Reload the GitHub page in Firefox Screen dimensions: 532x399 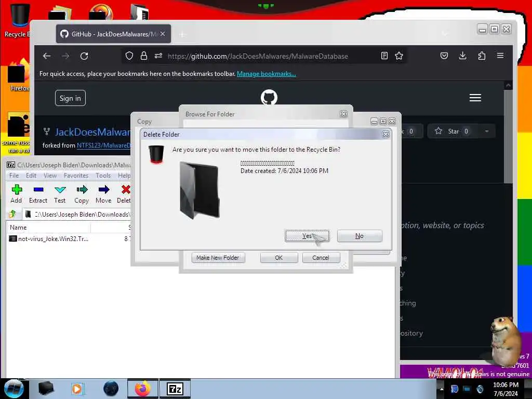pyautogui.click(x=84, y=56)
